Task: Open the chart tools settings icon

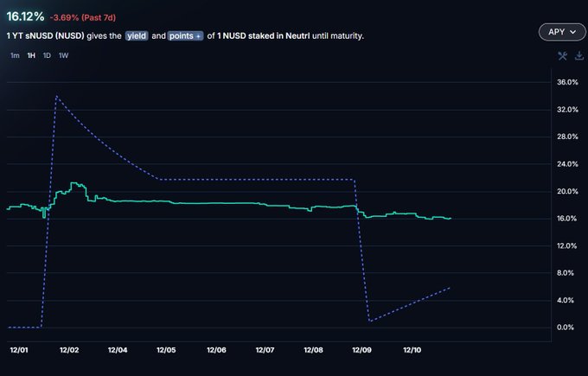Action: coord(562,56)
